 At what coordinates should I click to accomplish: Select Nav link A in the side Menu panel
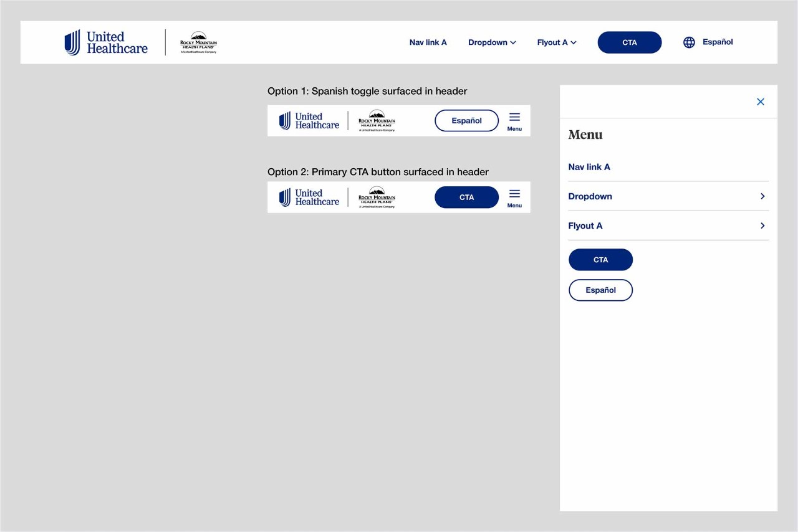click(x=589, y=167)
